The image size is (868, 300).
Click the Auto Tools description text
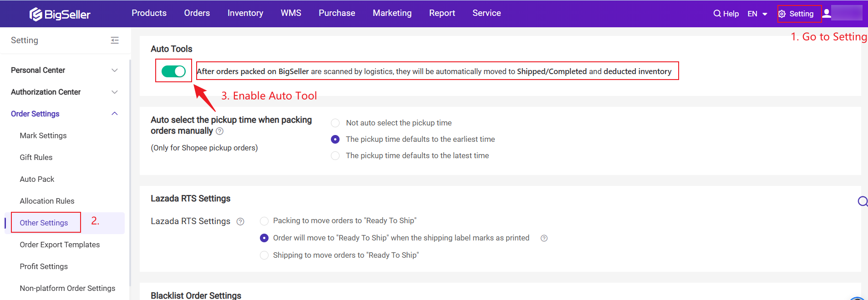tap(434, 71)
